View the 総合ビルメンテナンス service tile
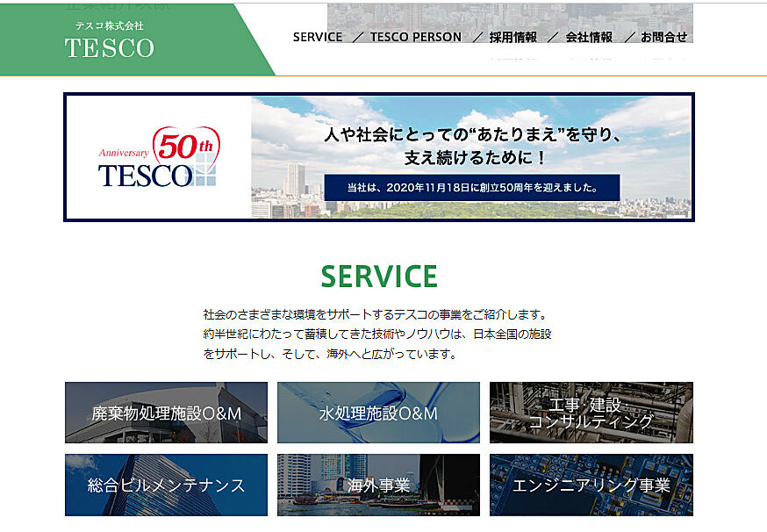Image resolution: width=767 pixels, height=532 pixels. click(166, 485)
